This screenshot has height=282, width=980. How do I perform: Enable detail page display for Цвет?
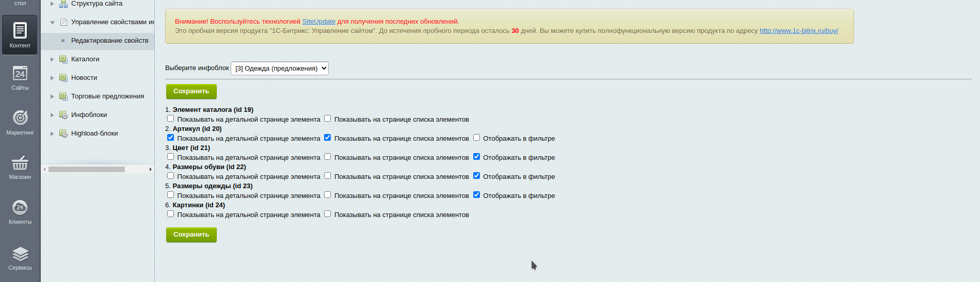tap(170, 157)
